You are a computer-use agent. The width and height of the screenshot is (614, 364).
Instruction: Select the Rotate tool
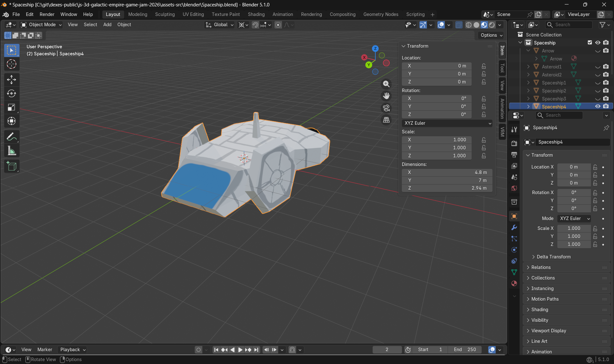pyautogui.click(x=12, y=93)
